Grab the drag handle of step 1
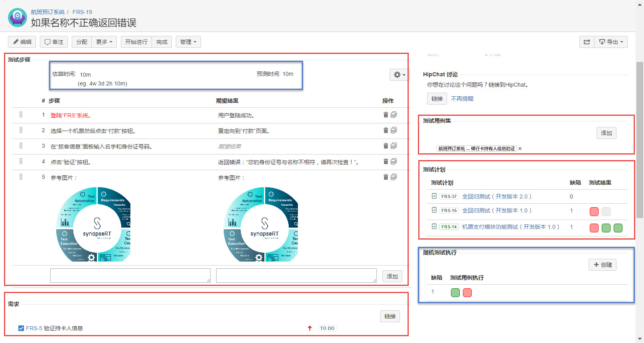Image resolution: width=644 pixels, height=343 pixels. coord(21,115)
